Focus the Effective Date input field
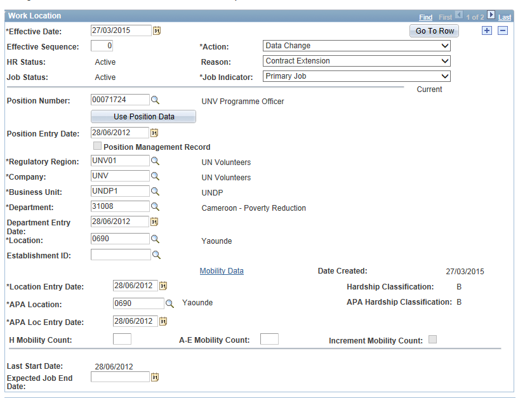Viewport: 532px width, 398px height. coord(121,30)
